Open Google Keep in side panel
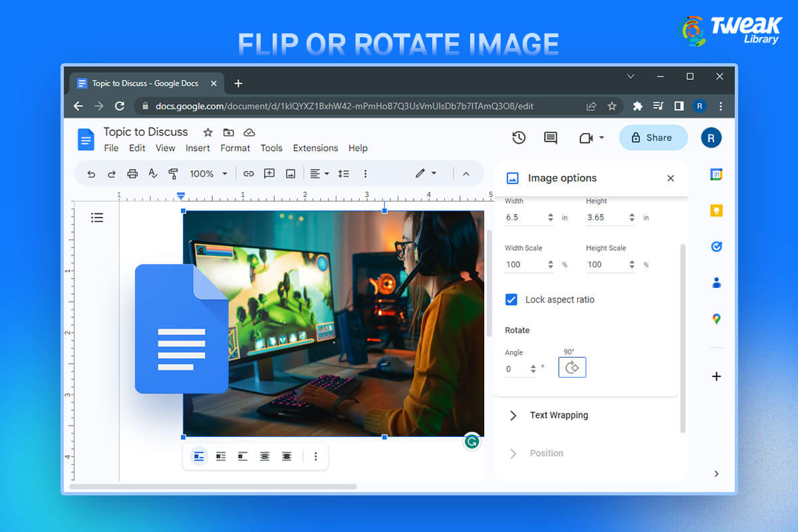This screenshot has width=798, height=532. tap(716, 211)
